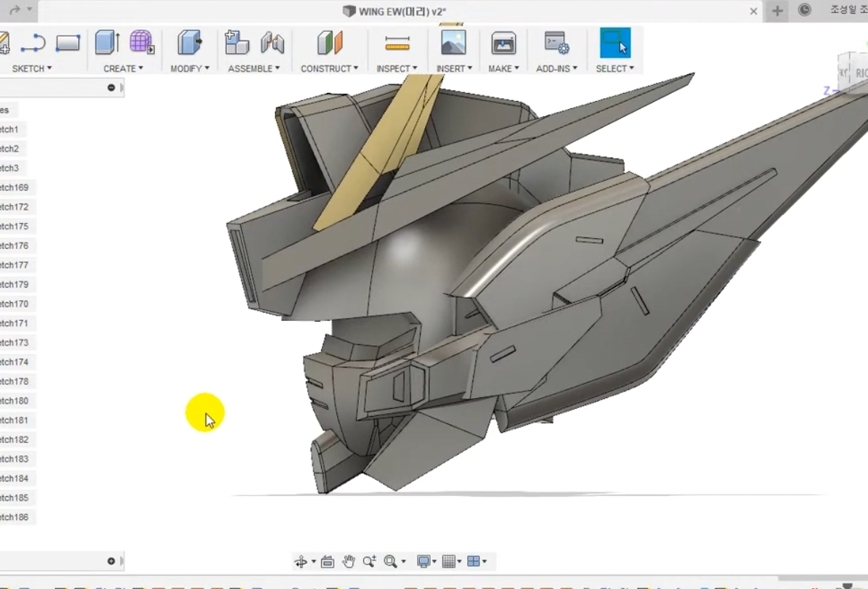Click the Create Form purple grid icon
The image size is (868, 589).
(141, 43)
